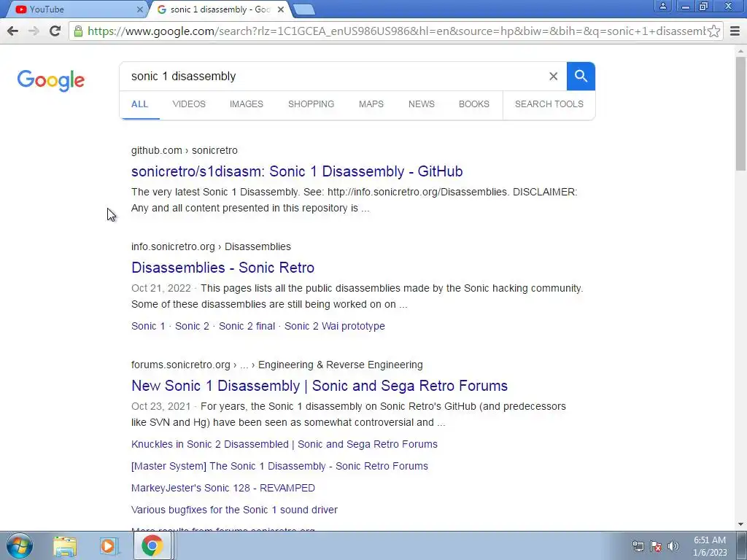
Task: Click the github.com › sonicretro breadcrumb
Action: [x=185, y=150]
